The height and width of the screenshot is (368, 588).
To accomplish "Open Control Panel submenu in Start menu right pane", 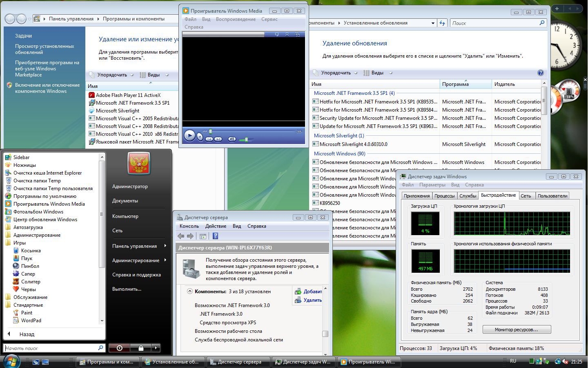I will tap(139, 246).
